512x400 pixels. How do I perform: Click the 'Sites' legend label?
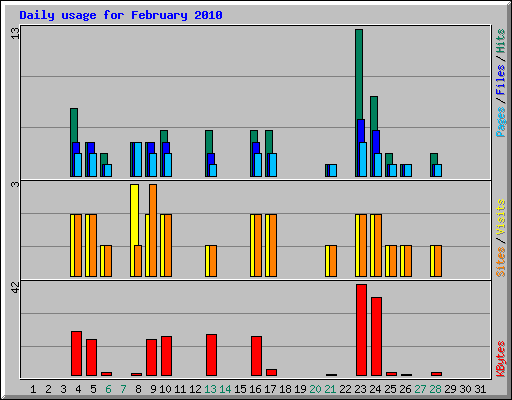500,262
